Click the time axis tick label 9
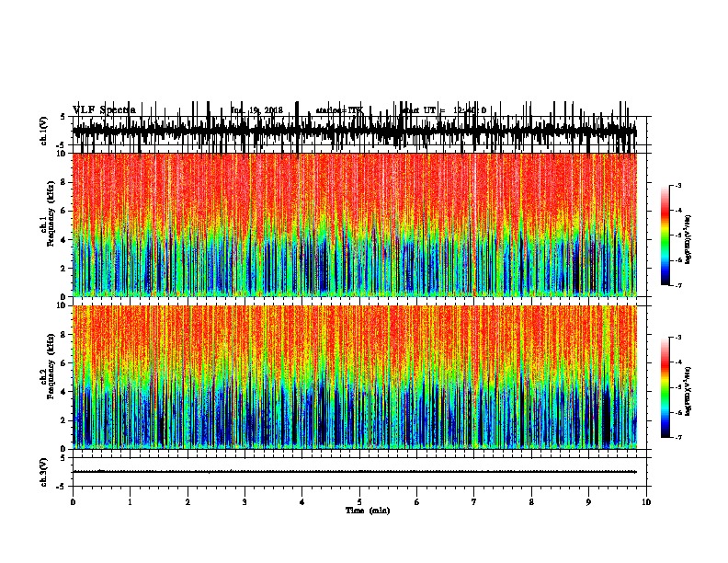Viewport: 728px width, 563px height. point(588,502)
